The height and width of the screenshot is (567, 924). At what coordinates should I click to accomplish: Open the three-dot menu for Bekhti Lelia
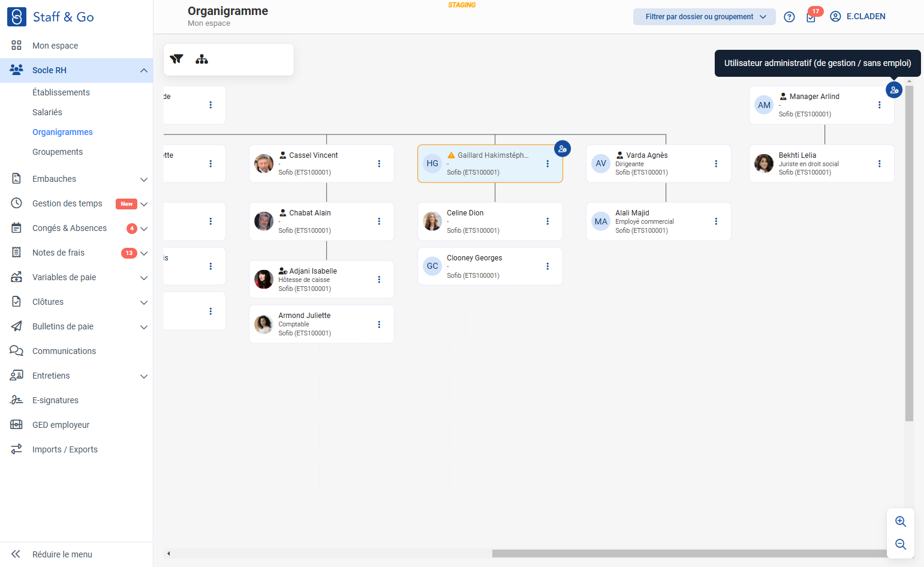pos(880,164)
